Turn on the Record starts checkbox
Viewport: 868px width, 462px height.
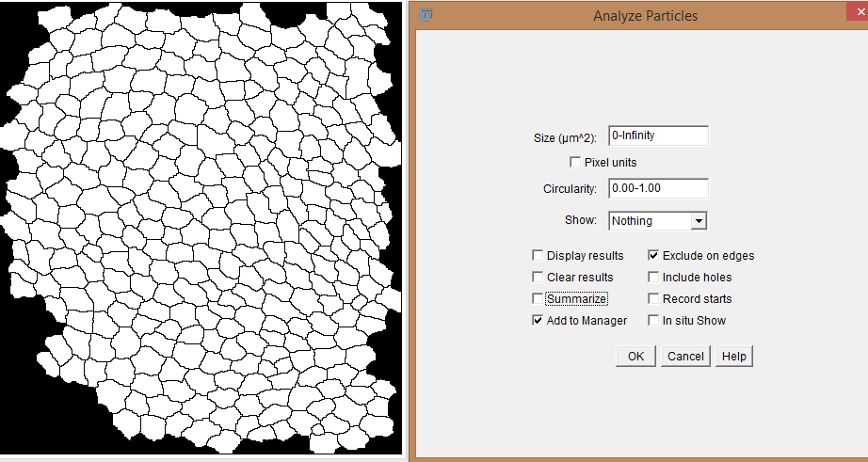(x=653, y=299)
